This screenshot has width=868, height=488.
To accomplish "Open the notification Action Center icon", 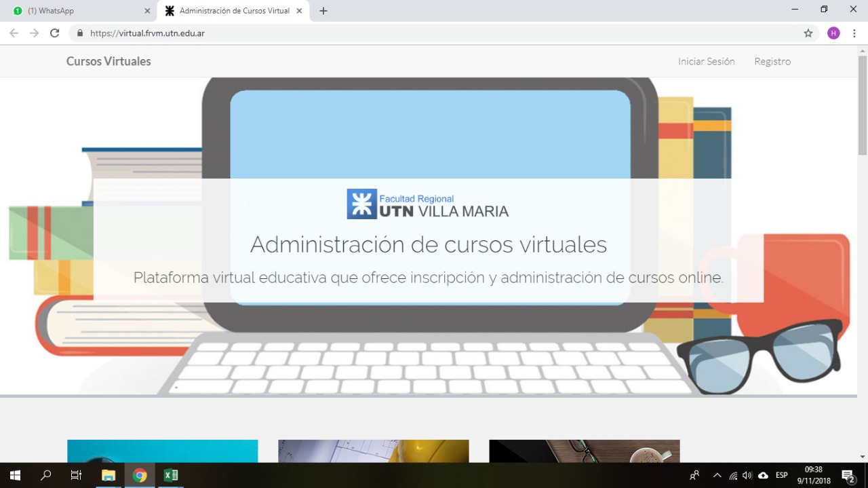I will pos(848,475).
